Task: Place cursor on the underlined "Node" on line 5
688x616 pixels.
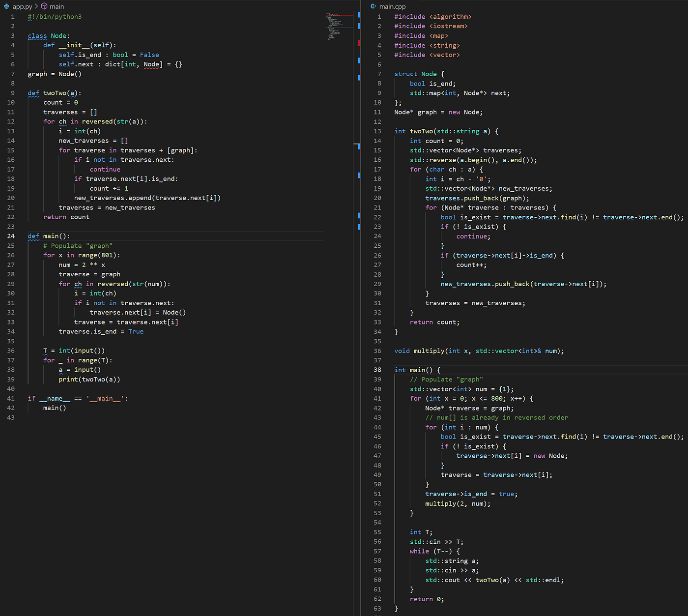Action: [152, 64]
